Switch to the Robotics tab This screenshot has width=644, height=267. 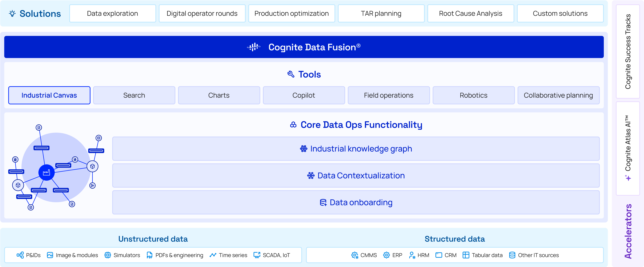(x=474, y=95)
